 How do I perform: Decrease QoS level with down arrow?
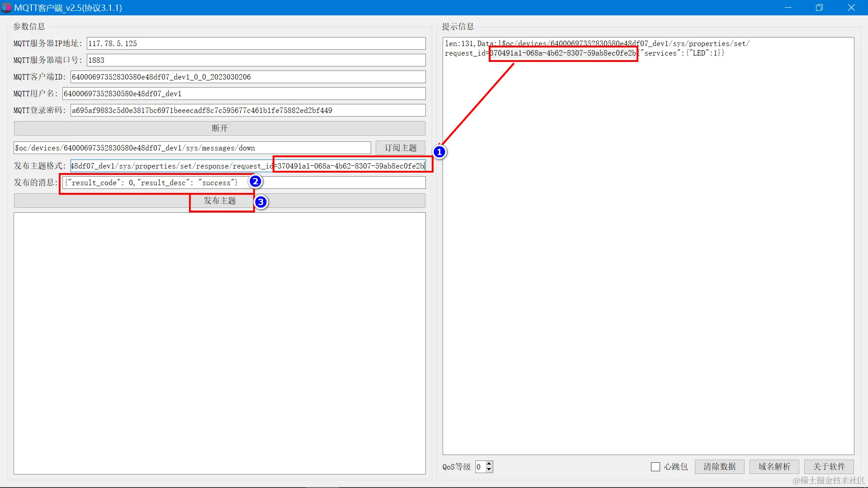coord(489,469)
